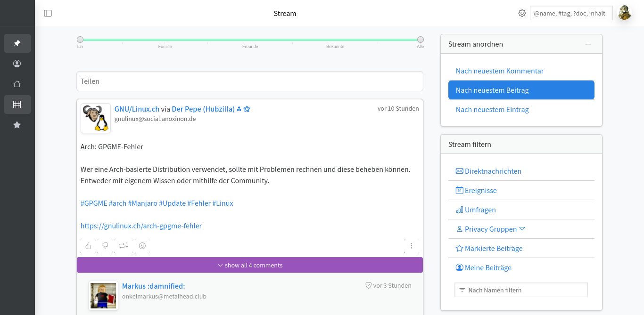Toggle the left sidebar panel icon

tap(48, 13)
